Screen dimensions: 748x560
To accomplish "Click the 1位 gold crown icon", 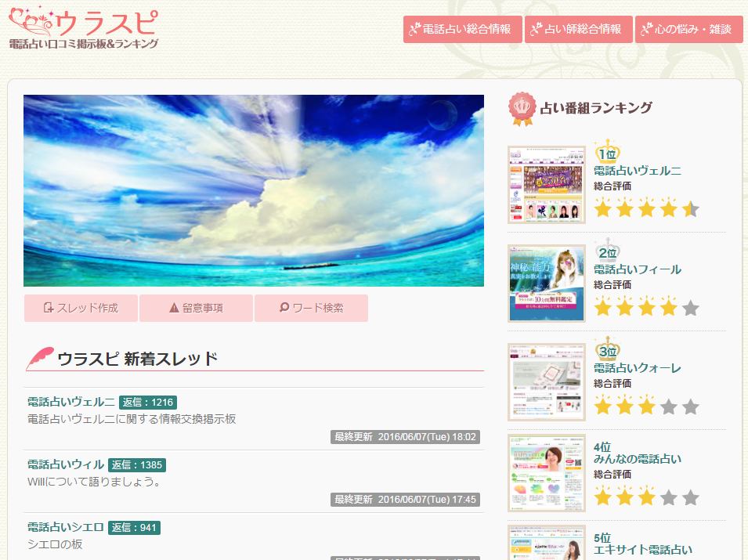I will (x=607, y=151).
